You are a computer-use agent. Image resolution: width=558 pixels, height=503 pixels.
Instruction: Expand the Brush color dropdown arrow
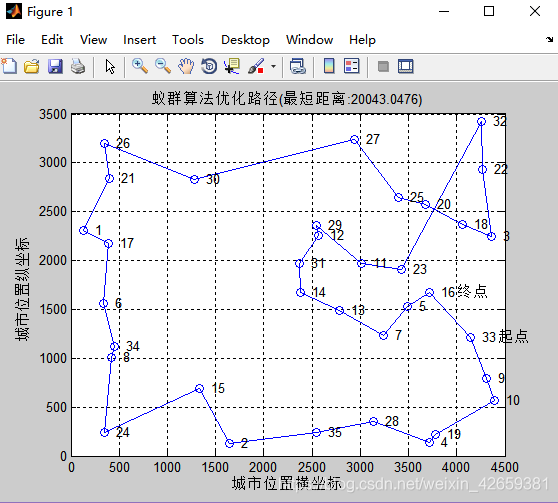click(273, 66)
